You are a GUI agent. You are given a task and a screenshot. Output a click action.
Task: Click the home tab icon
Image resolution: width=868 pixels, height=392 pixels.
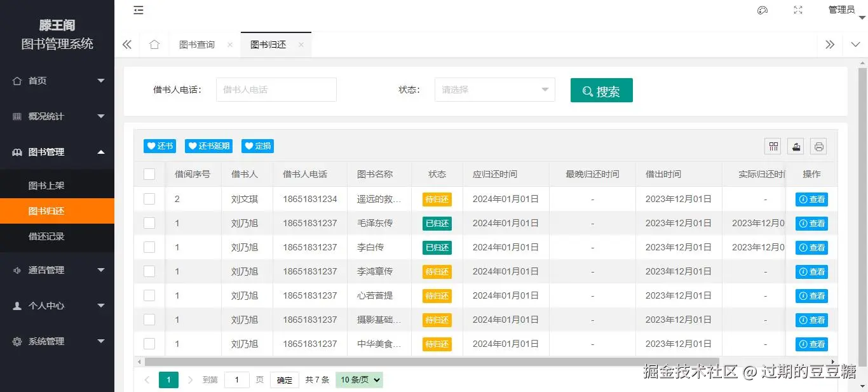pyautogui.click(x=154, y=44)
